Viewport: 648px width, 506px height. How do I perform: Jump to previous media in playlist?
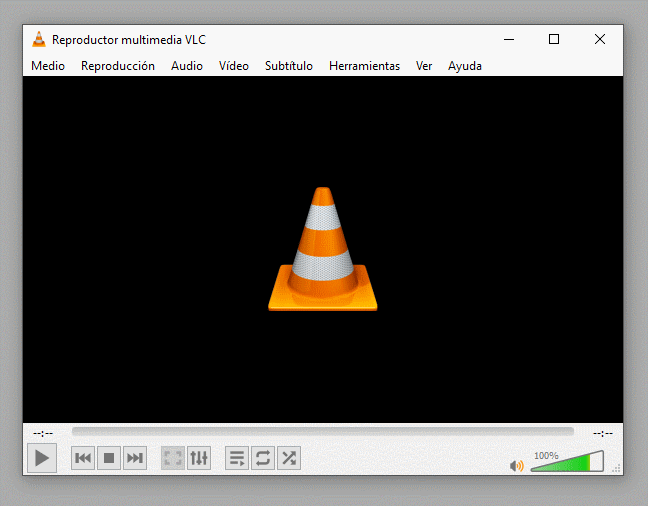83,458
